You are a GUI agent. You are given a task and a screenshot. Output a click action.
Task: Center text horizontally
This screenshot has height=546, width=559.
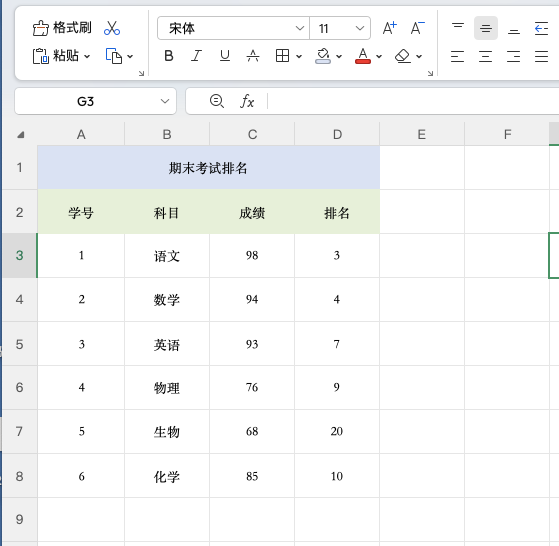pyautogui.click(x=486, y=56)
